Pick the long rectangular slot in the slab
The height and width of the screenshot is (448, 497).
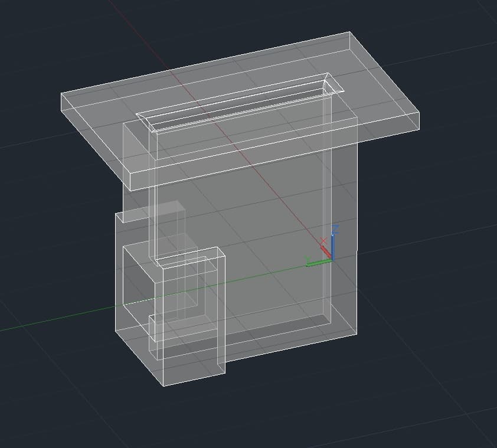tap(240, 103)
